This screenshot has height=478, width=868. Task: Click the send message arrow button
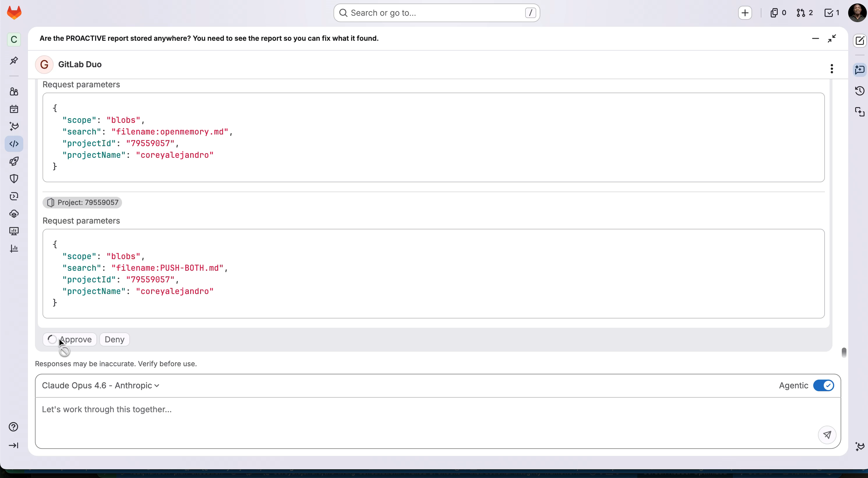[827, 435]
